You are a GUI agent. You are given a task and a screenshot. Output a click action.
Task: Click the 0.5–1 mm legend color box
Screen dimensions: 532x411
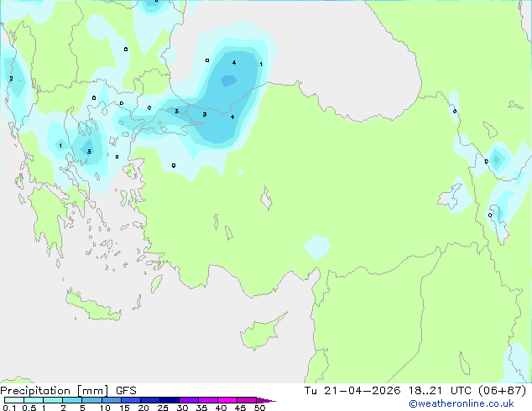(34, 400)
